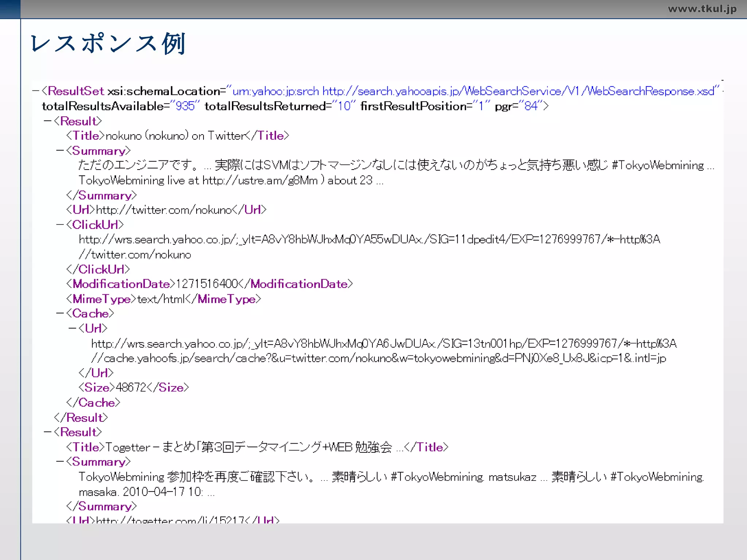Screen dimensions: 747x560
Task: Click the totalResultsAvailable value 935
Action: pyautogui.click(x=185, y=106)
